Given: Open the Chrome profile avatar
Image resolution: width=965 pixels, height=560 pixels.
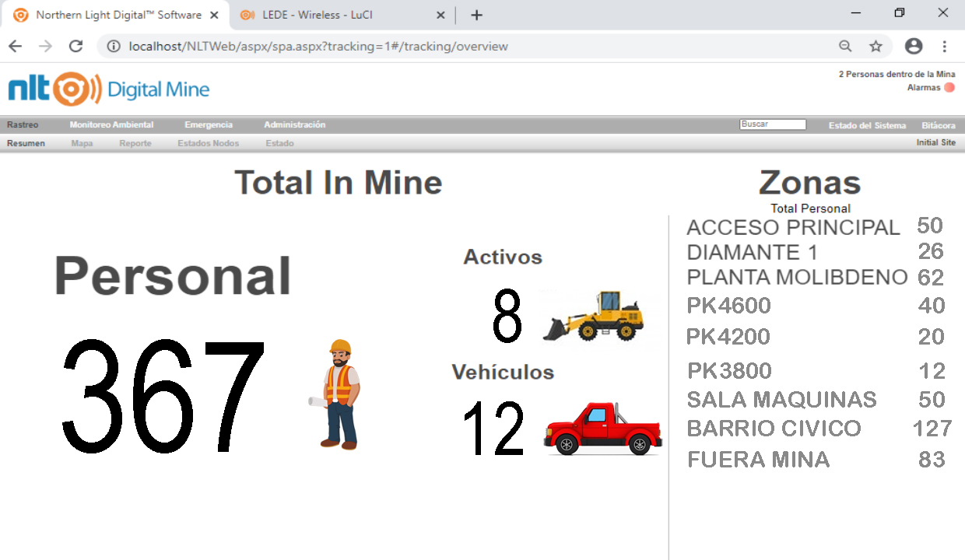Looking at the screenshot, I should (x=914, y=47).
